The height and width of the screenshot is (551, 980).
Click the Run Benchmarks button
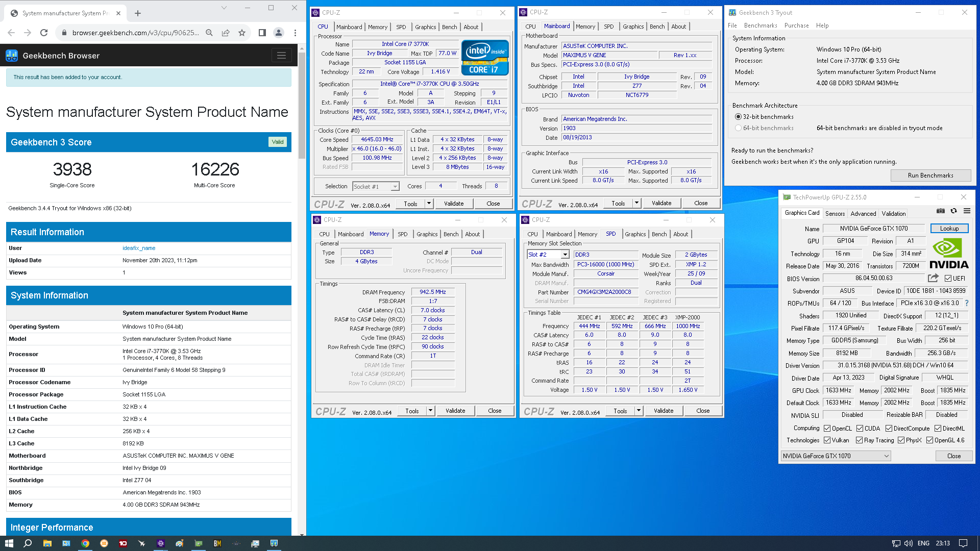tap(930, 176)
